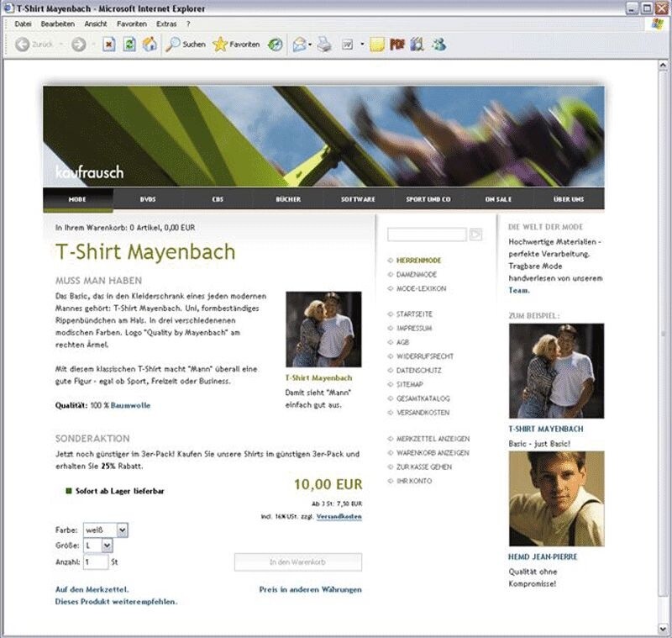The width and height of the screenshot is (672, 638).
Task: Open the WIDERRUFSRECHT link
Action: click(425, 356)
